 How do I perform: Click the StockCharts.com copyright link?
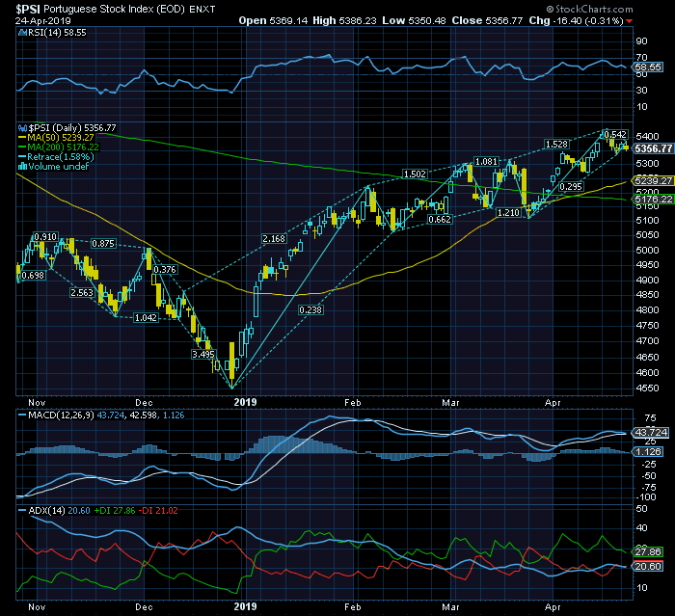tap(620, 8)
